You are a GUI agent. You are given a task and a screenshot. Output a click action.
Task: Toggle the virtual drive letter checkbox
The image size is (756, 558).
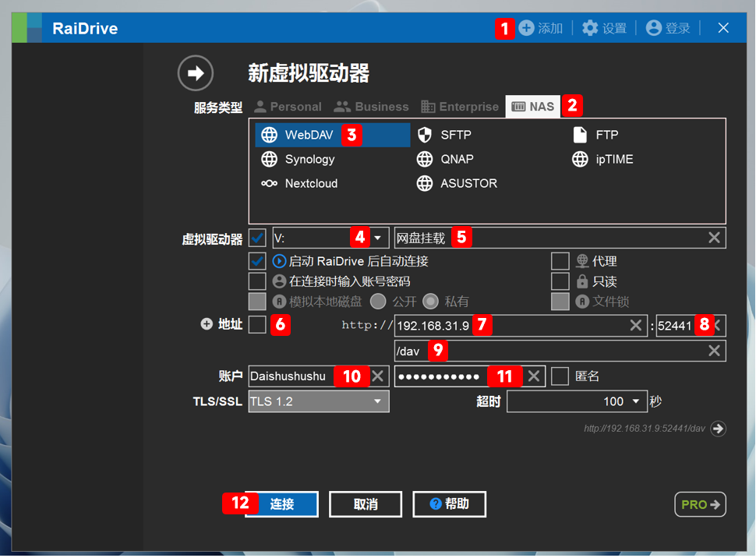(x=257, y=237)
